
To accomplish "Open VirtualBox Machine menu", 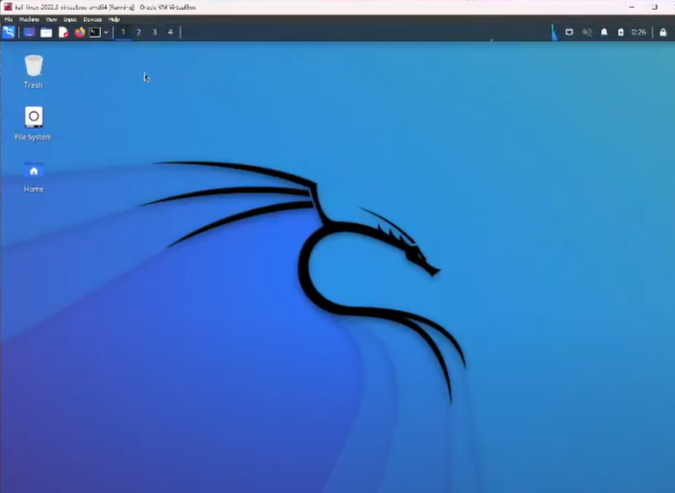I will (29, 19).
